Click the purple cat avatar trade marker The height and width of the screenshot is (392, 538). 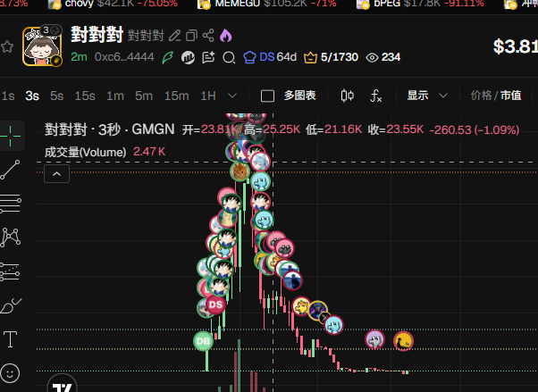(x=374, y=339)
